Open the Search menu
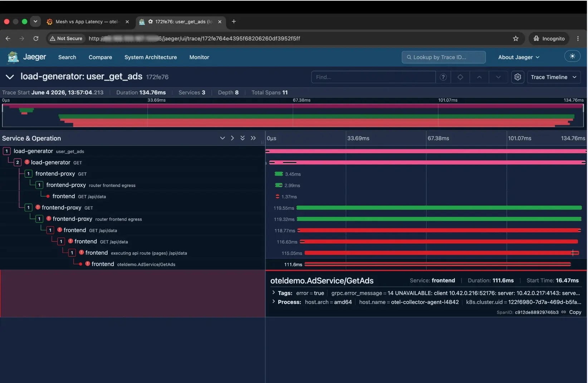Screen dimensions: 588x383 tap(67, 57)
